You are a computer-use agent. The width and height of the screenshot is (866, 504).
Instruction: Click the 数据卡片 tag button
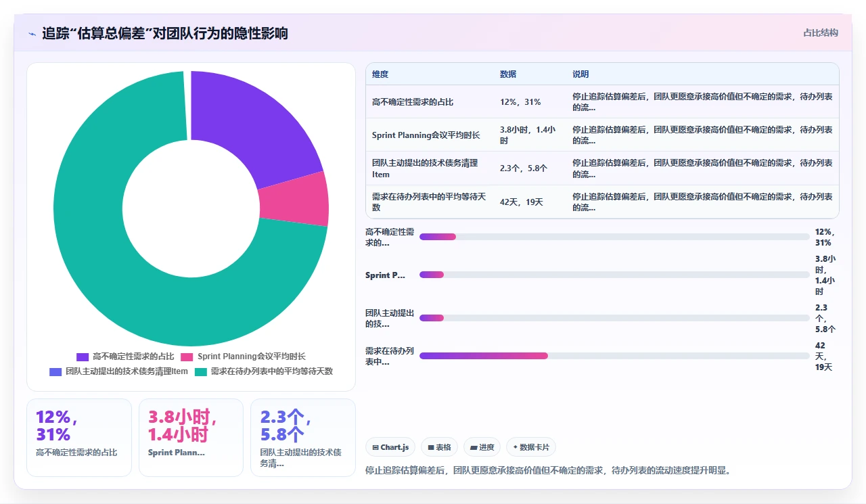(531, 447)
